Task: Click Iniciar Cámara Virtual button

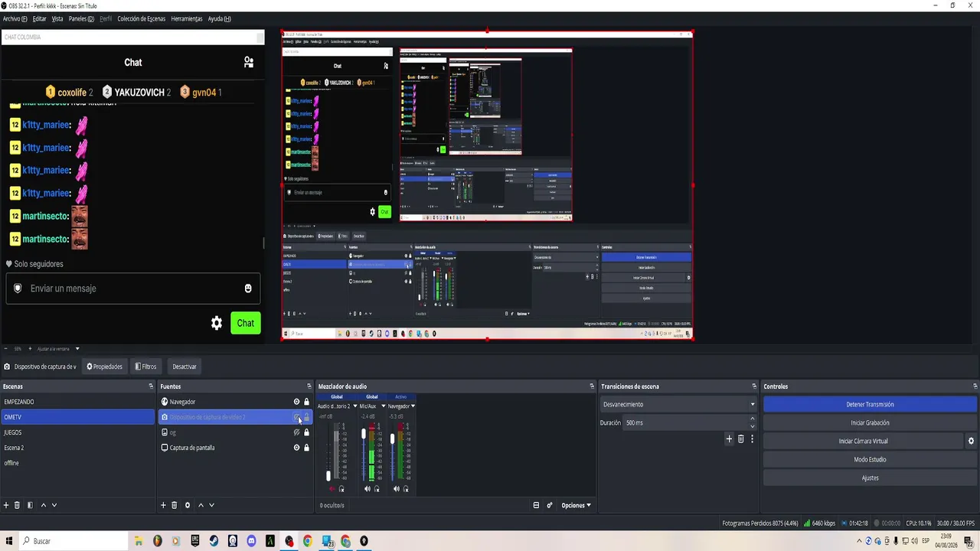Action: tap(863, 441)
